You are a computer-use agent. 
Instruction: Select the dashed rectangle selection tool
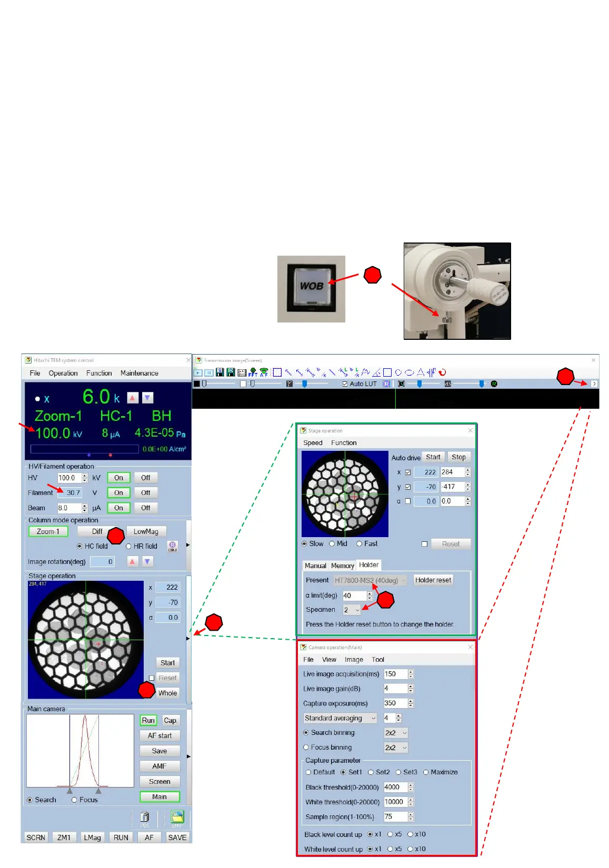coord(277,372)
